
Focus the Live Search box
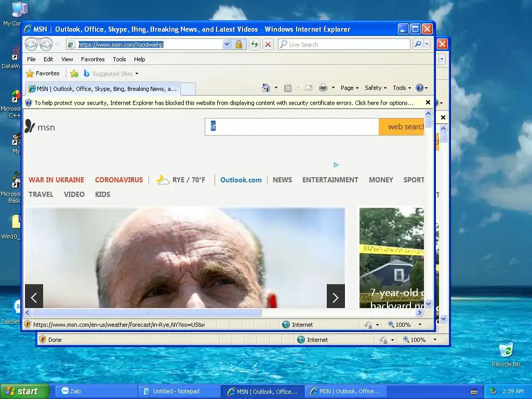pos(344,45)
